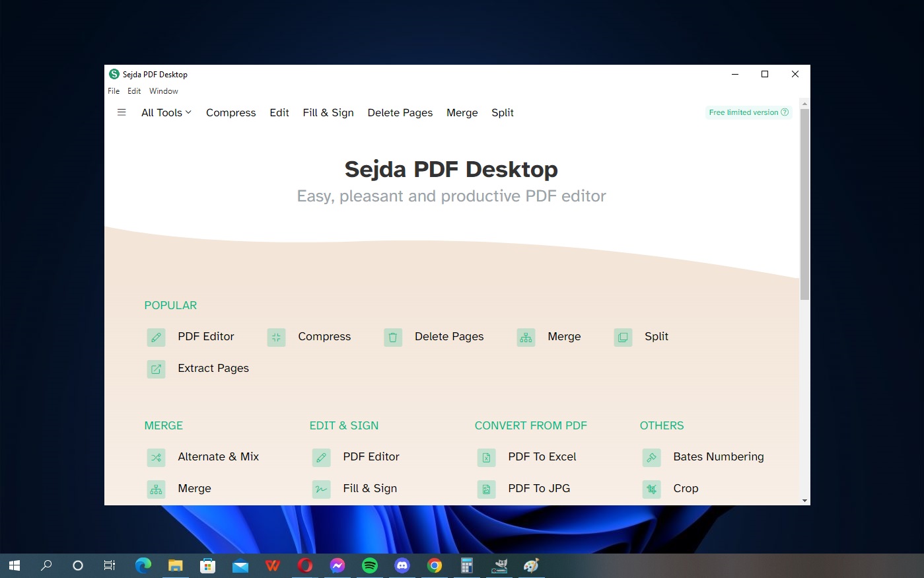Open the PDF To JPG link
924x578 pixels.
(538, 488)
